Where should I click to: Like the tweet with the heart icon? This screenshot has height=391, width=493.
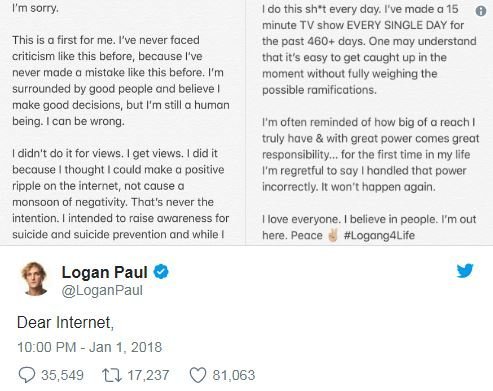tap(198, 375)
